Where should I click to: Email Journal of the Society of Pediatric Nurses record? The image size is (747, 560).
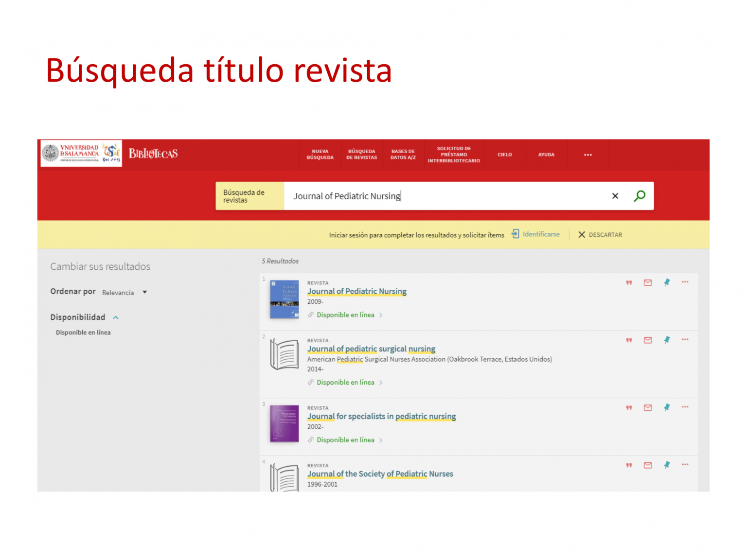[x=648, y=465]
